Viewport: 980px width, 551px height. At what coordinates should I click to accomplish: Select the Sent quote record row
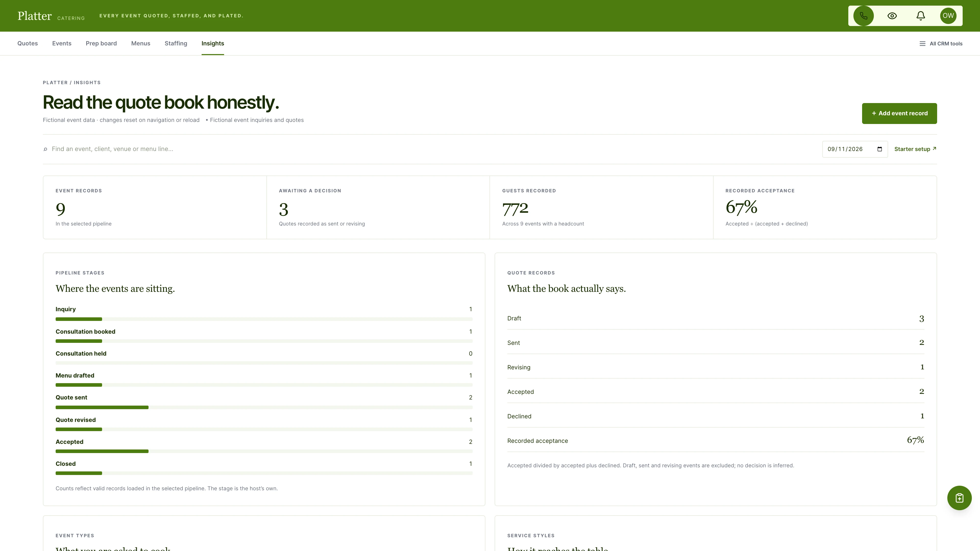pos(716,343)
